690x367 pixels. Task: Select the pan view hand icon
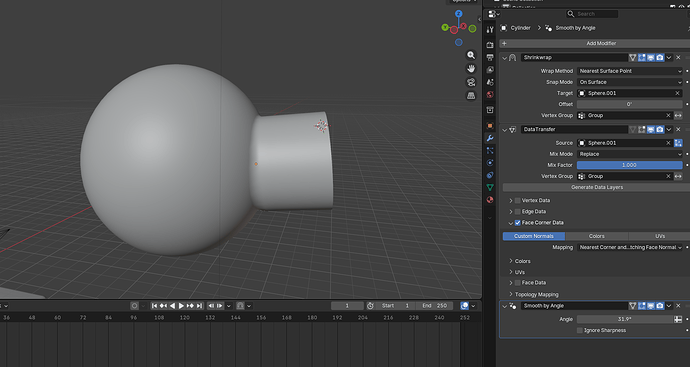click(x=471, y=69)
